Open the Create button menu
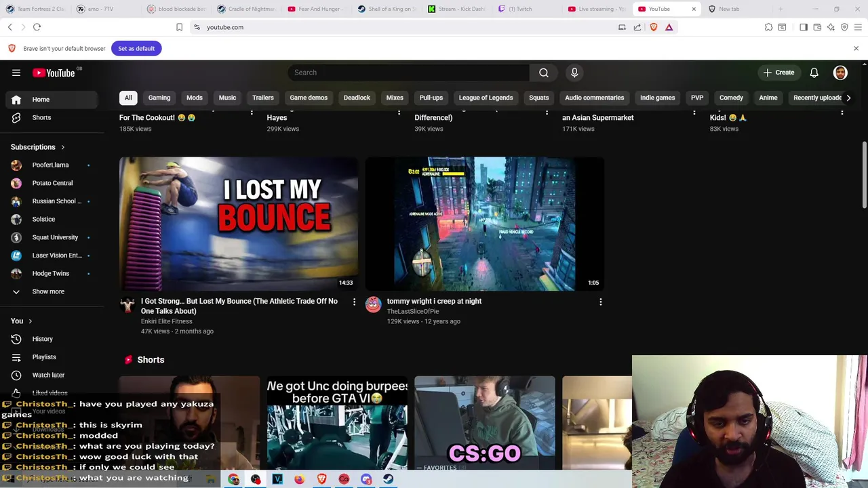The height and width of the screenshot is (488, 868). pos(778,73)
